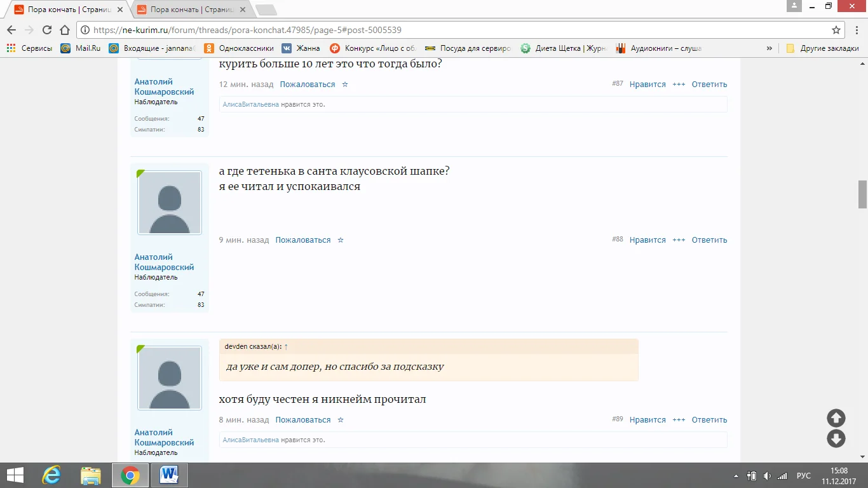Viewport: 868px width, 488px height.
Task: Open the Аудиокниги – слуша bookmark
Action: 658,48
